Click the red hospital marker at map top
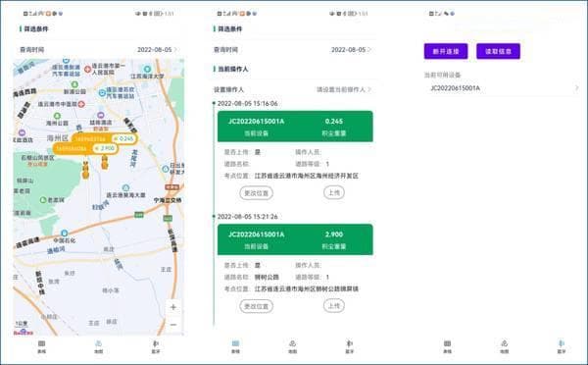 (x=88, y=69)
